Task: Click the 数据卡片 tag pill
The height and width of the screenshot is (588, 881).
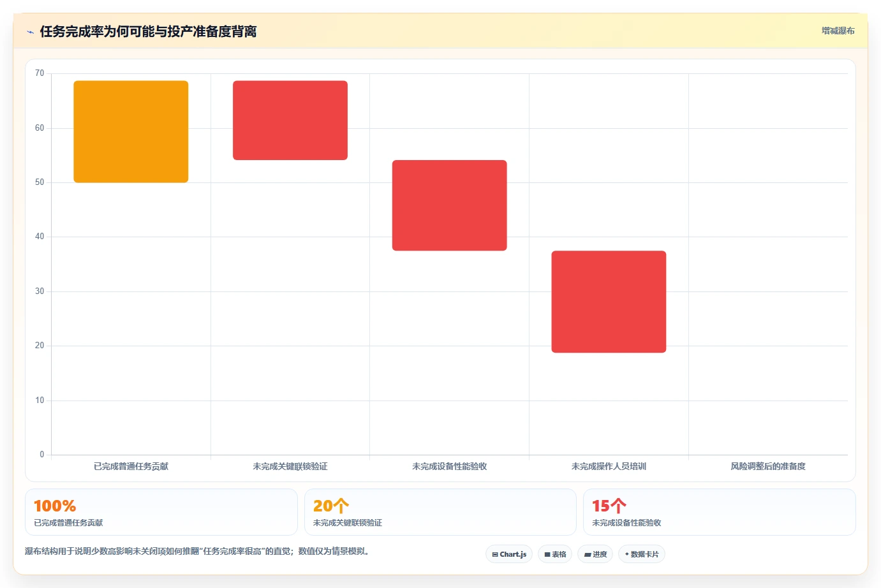Action: 642,554
